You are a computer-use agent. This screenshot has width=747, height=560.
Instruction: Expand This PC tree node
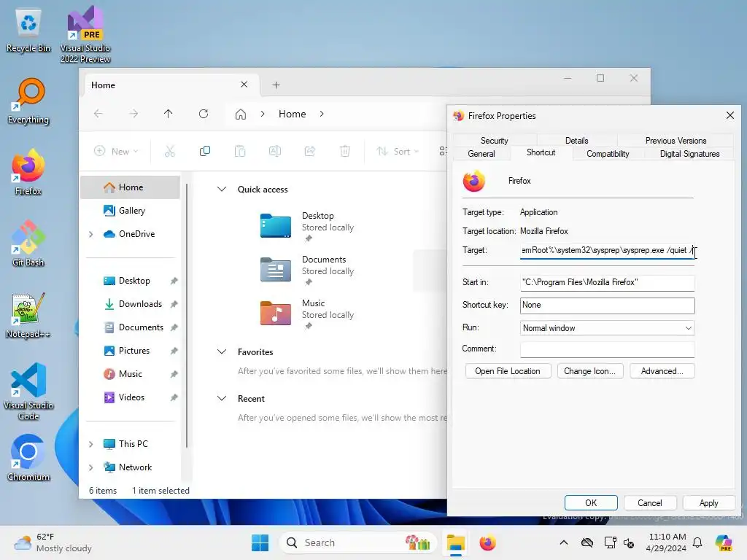(x=91, y=444)
